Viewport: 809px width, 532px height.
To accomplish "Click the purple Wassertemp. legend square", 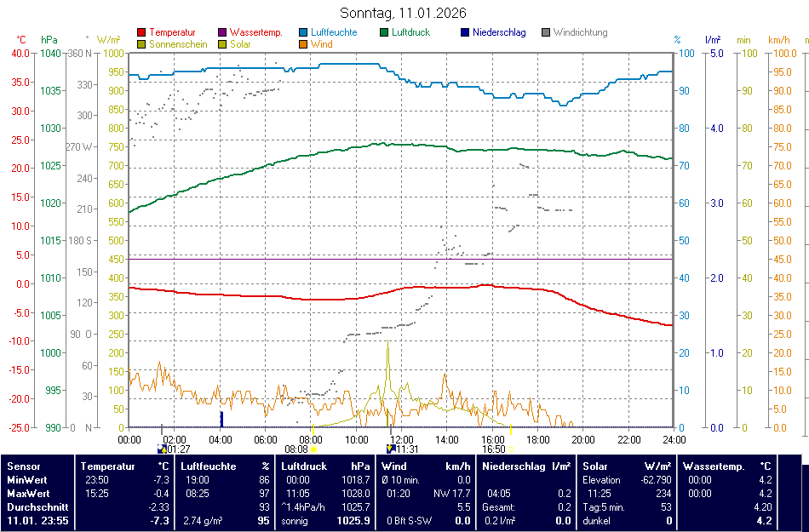I will point(222,33).
